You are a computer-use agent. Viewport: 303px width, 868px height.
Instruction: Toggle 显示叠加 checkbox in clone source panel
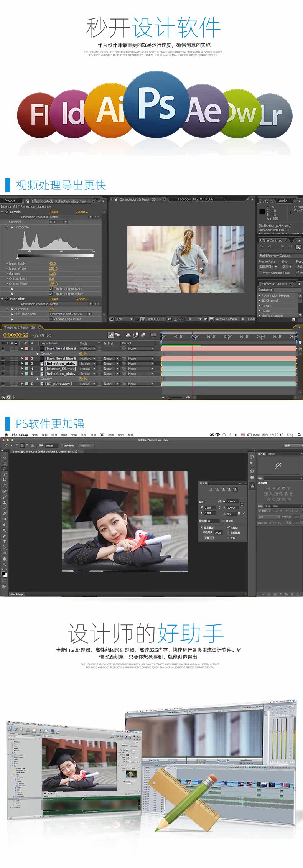click(x=202, y=527)
